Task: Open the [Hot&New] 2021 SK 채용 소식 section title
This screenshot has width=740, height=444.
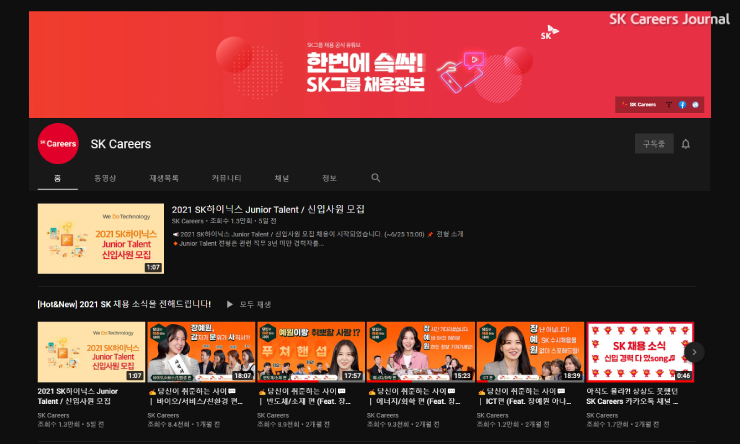Action: click(x=124, y=304)
